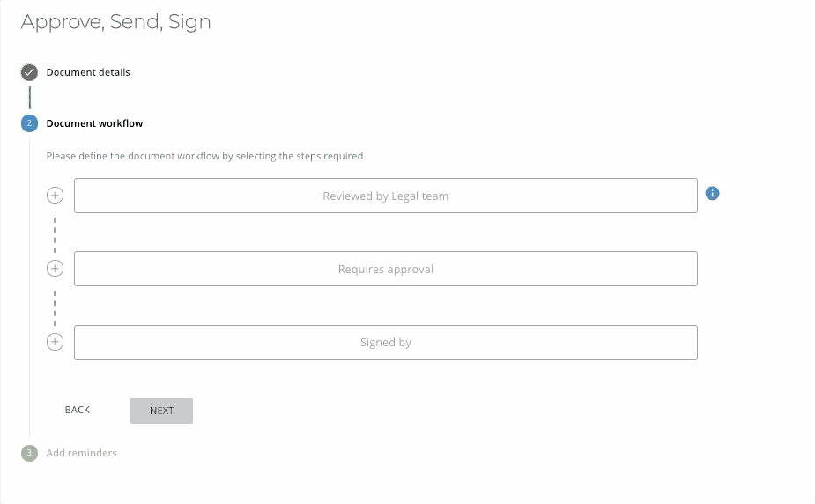Add the Signed by step via plus icon

[56, 342]
